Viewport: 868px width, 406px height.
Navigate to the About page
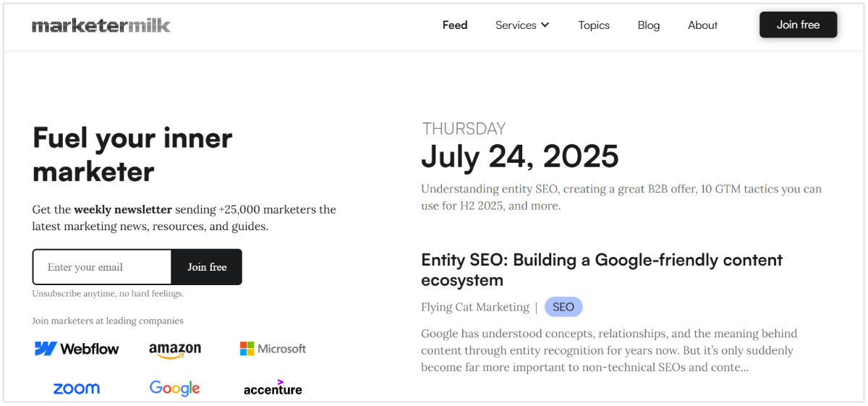click(702, 25)
